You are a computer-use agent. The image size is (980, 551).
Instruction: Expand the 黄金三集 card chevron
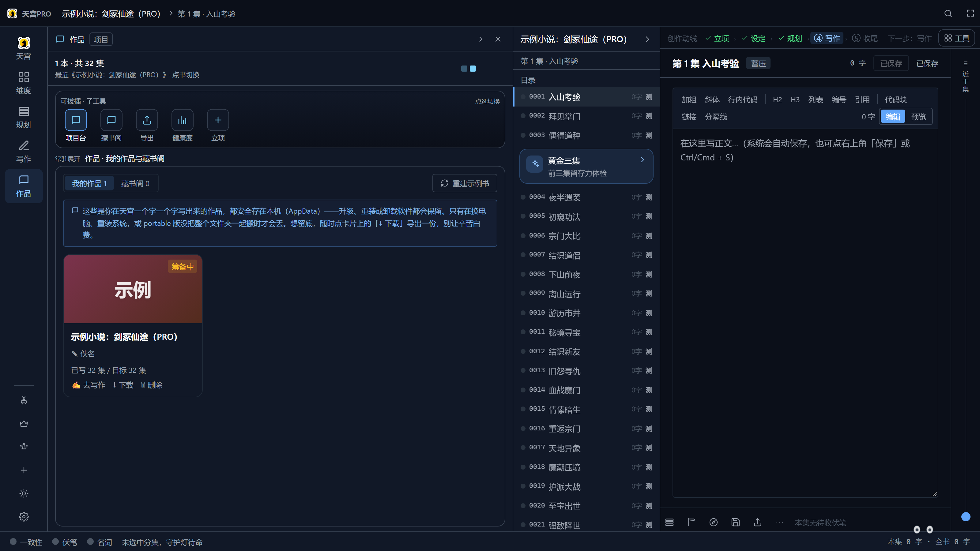tap(642, 160)
